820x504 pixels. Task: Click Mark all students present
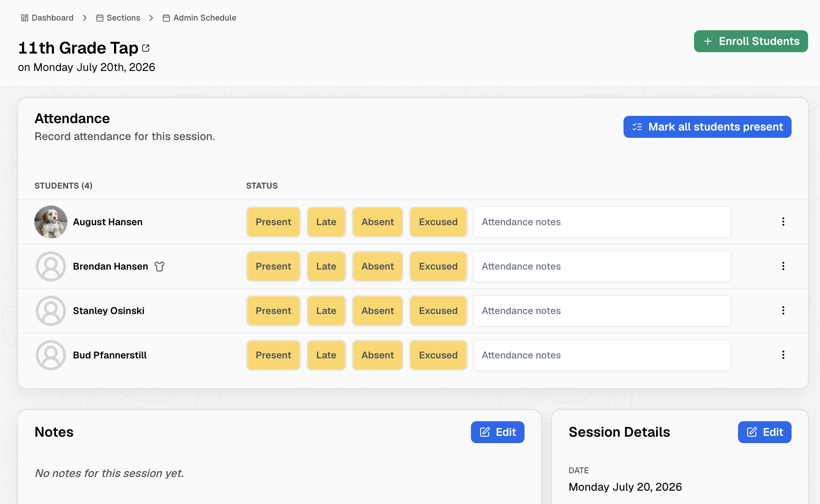tap(707, 127)
